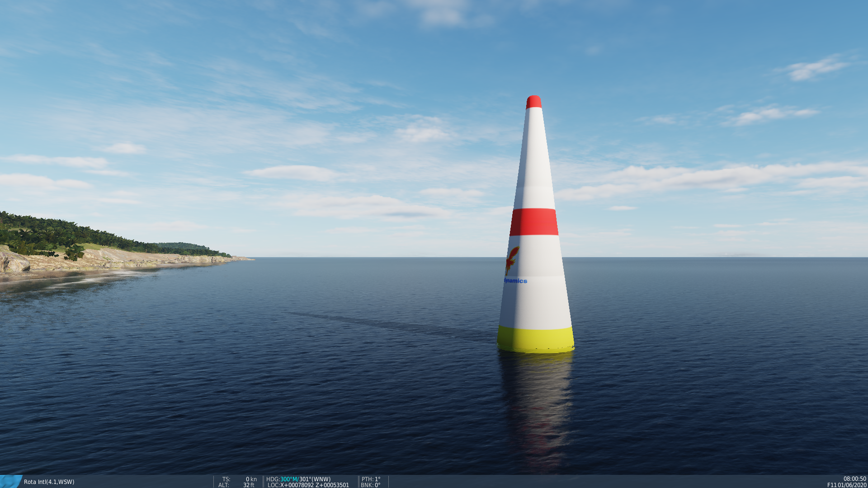The height and width of the screenshot is (488, 868).
Task: Click the yellow base of the pylon
Action: click(x=536, y=339)
